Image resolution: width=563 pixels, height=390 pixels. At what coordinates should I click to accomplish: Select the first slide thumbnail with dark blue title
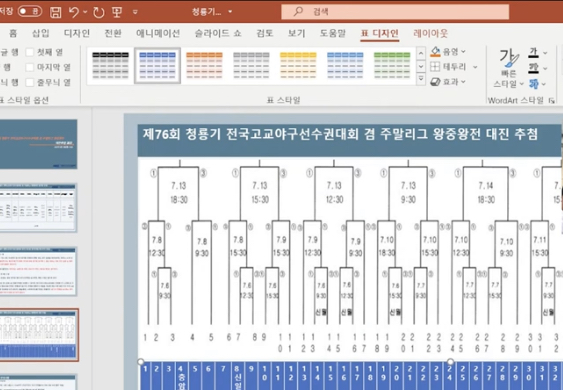click(x=37, y=144)
